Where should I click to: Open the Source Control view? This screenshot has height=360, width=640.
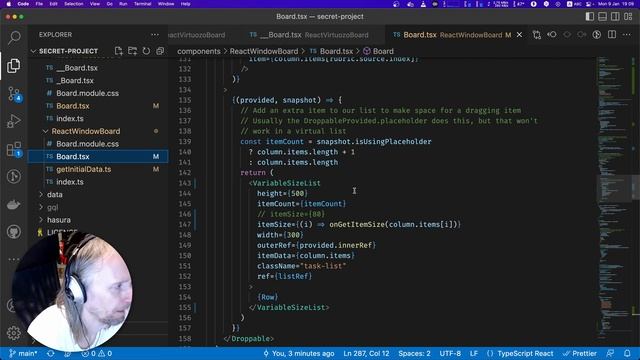pyautogui.click(x=14, y=94)
